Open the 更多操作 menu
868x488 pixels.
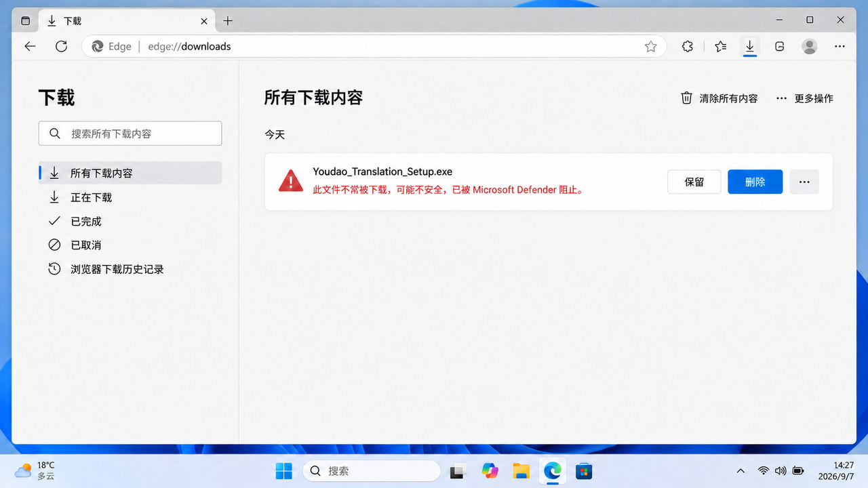point(804,98)
